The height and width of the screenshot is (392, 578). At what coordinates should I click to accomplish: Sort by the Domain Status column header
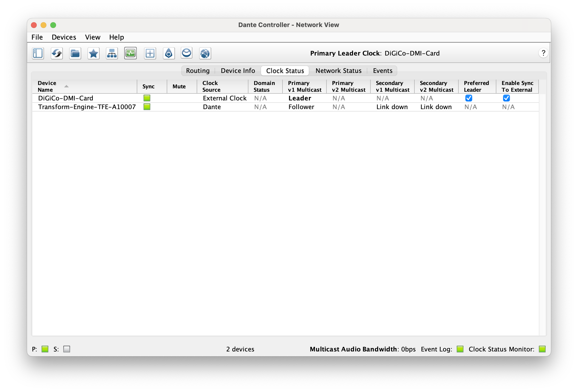(x=265, y=86)
